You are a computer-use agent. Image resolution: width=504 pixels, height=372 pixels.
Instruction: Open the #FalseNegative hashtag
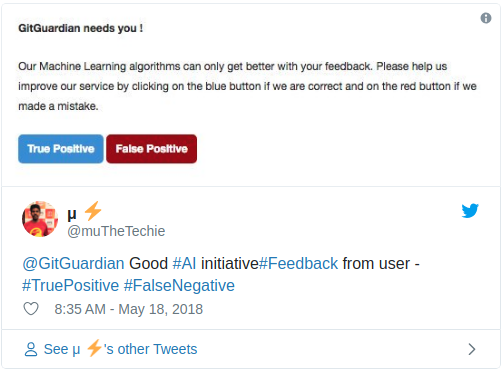click(179, 285)
